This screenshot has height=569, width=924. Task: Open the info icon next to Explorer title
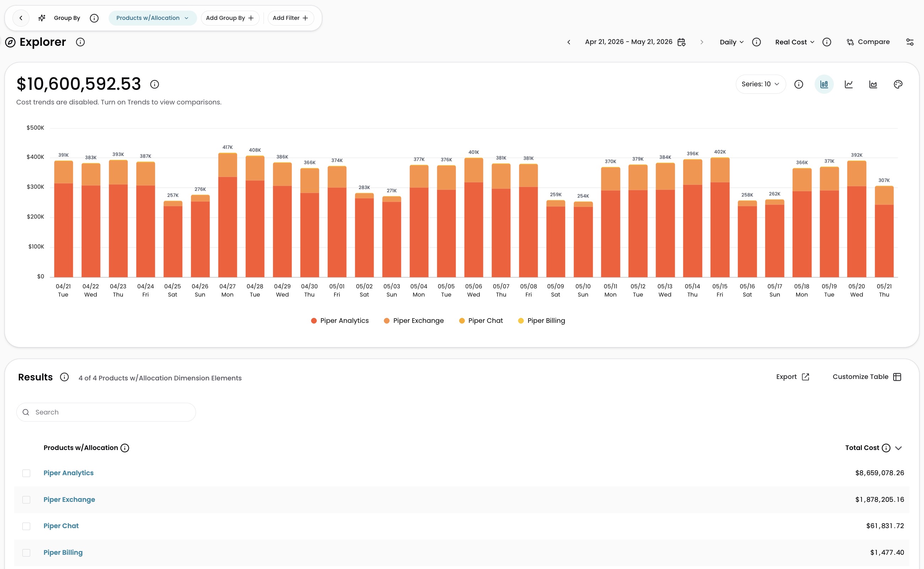(x=80, y=42)
